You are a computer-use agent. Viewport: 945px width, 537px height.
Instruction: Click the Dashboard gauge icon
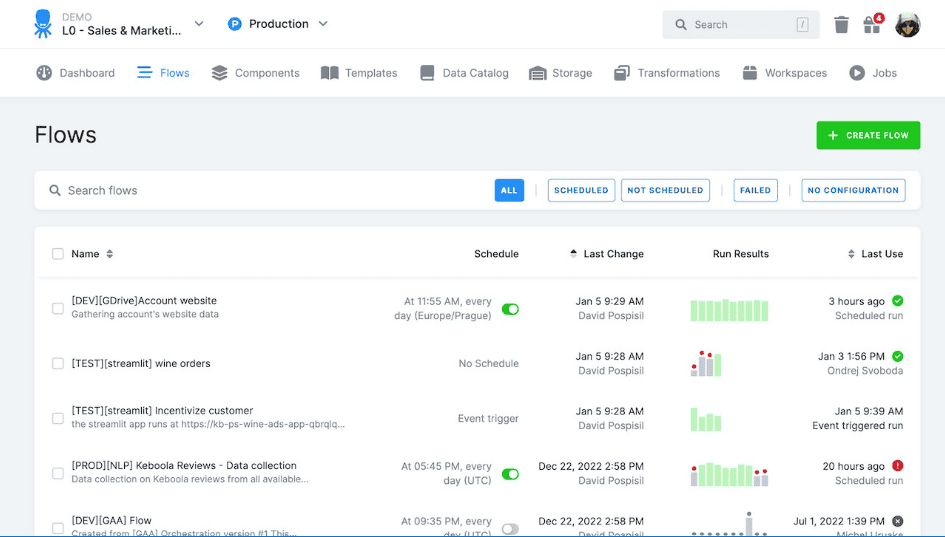point(44,73)
